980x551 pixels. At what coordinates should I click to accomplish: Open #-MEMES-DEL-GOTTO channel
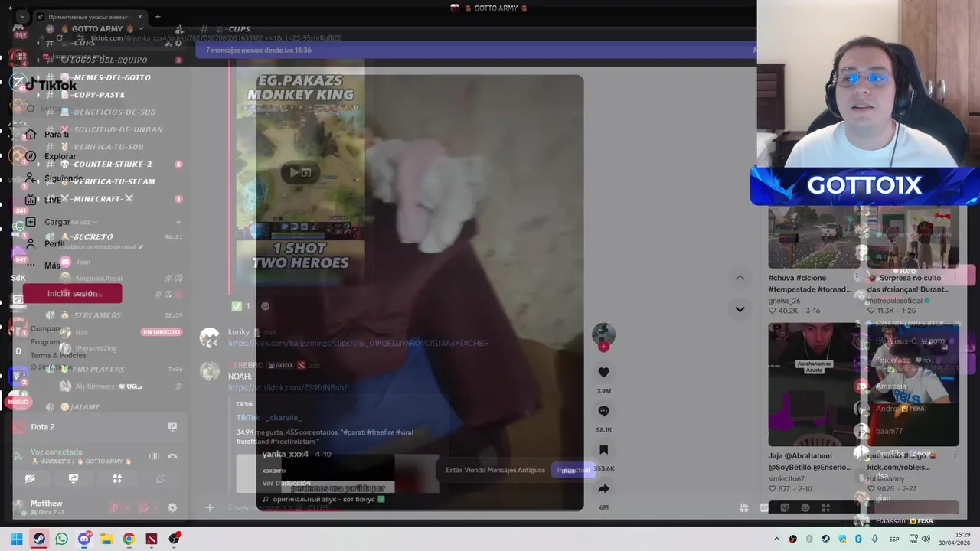(x=105, y=77)
